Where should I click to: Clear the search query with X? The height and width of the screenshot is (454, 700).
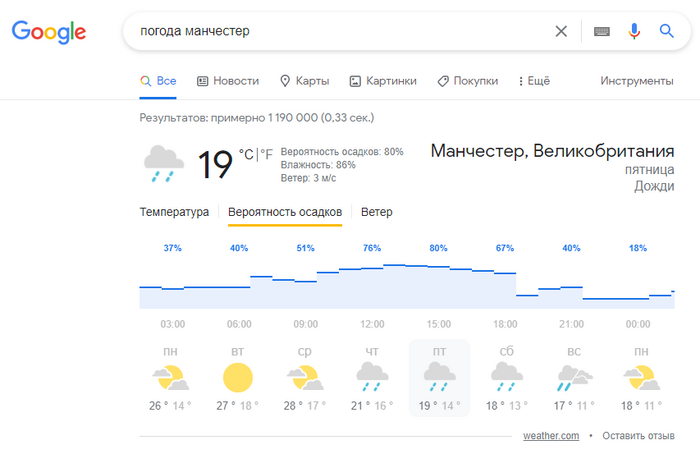click(561, 31)
